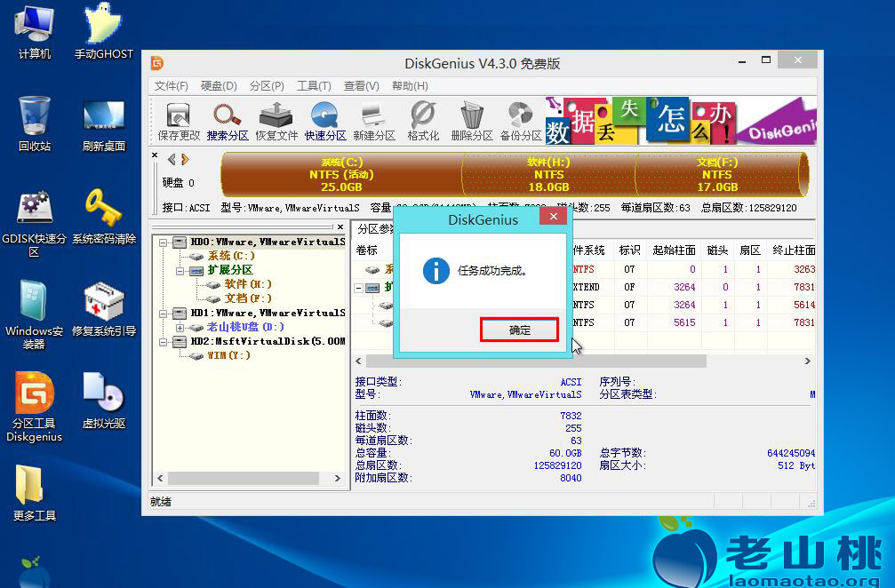
Task: Open the 系统密码清除 key icon
Action: click(104, 218)
